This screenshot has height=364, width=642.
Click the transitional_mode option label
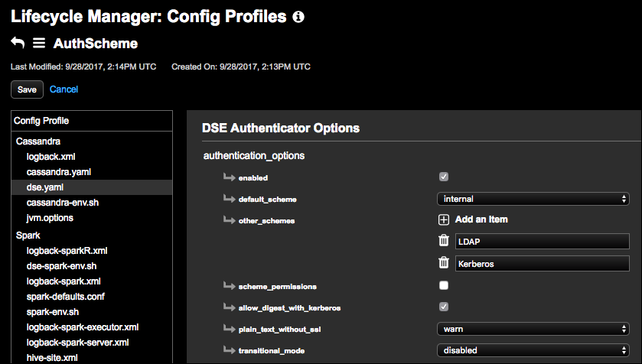pyautogui.click(x=272, y=351)
